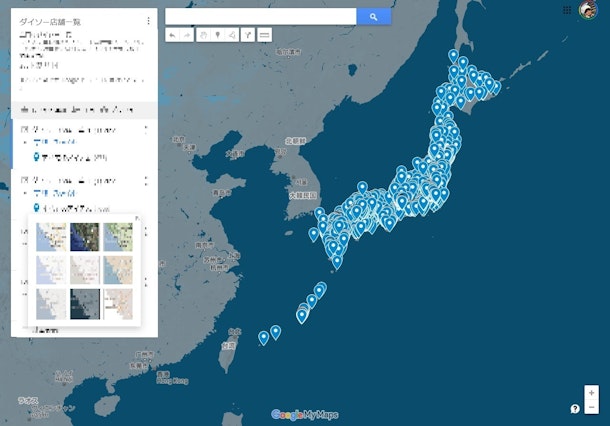Collapse the first layer's style expander arrow
610x426 pixels.
coord(25,144)
